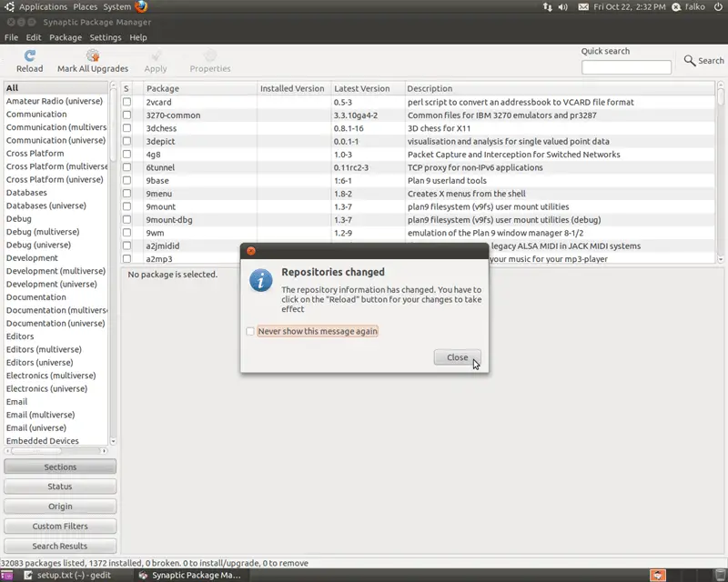
Task: Mark the 3depict status checkbox
Action: 126,141
